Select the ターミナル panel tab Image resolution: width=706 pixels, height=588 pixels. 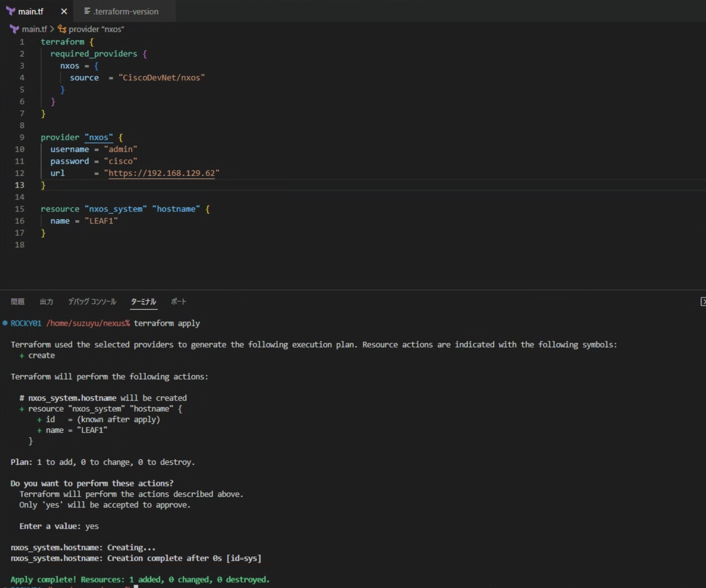[143, 302]
